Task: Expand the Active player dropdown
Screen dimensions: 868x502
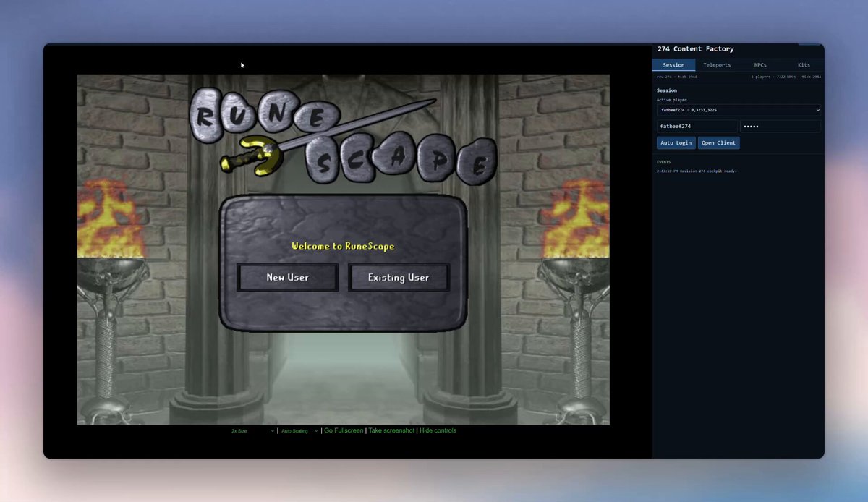Action: click(739, 110)
